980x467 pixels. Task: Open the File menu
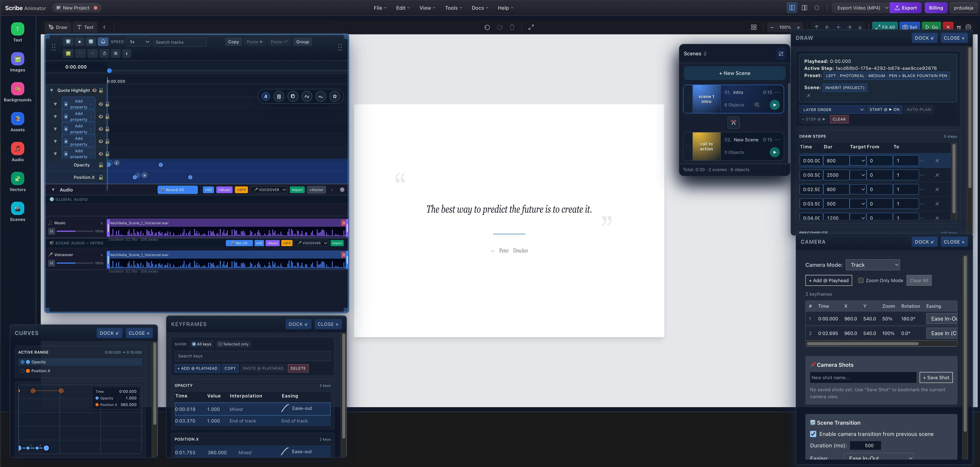380,8
